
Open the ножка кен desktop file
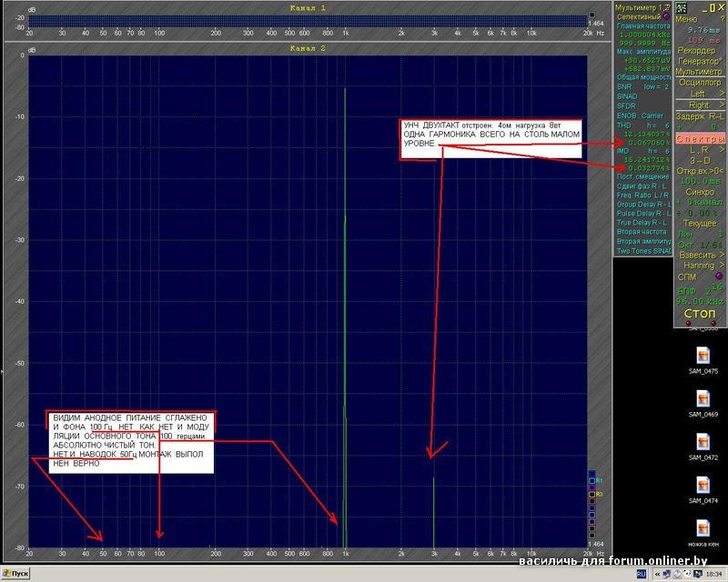click(703, 530)
